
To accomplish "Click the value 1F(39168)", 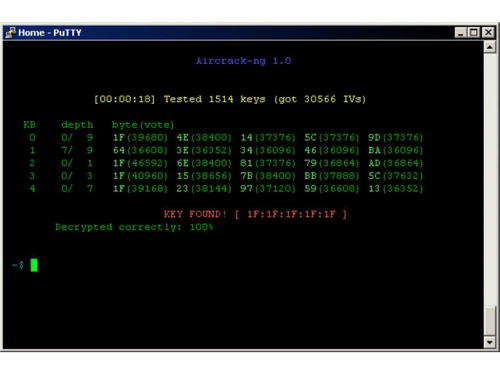I will pos(140,189).
